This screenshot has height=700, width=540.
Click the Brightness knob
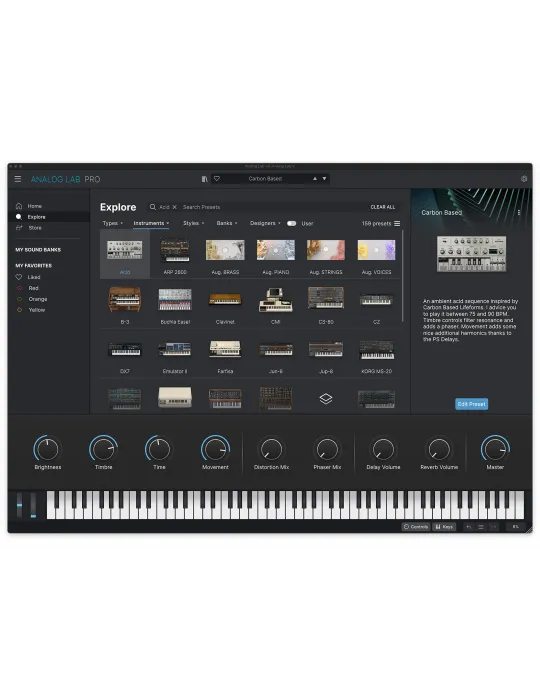[47, 449]
